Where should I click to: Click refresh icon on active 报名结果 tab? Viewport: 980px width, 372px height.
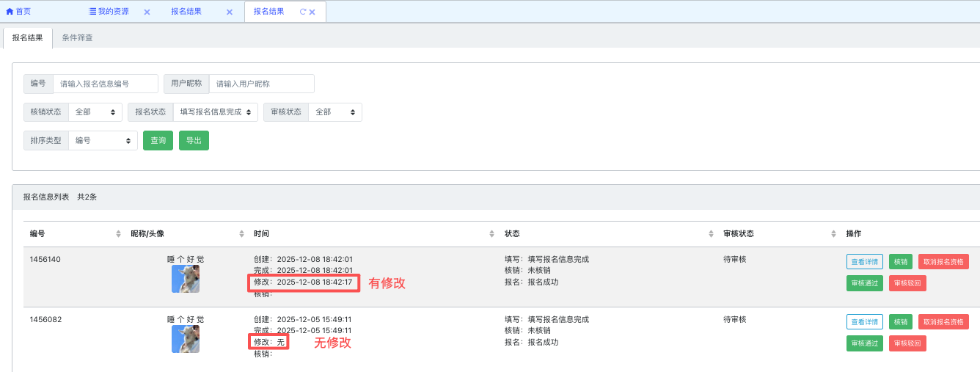(x=303, y=12)
